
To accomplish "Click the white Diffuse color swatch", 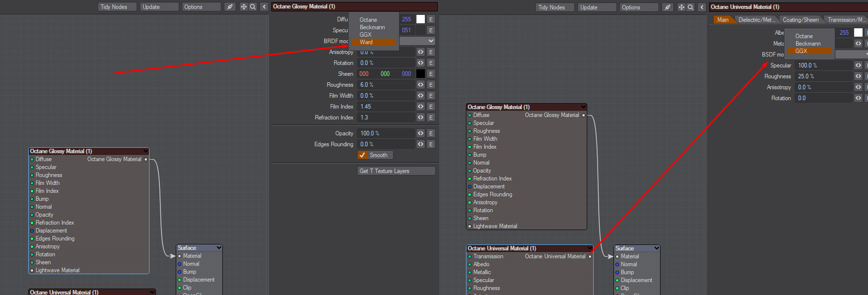I will (420, 19).
